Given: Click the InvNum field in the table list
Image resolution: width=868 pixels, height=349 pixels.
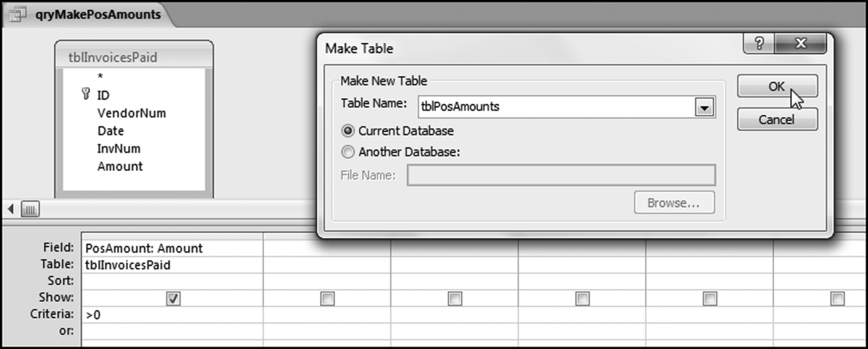Looking at the screenshot, I should [119, 148].
